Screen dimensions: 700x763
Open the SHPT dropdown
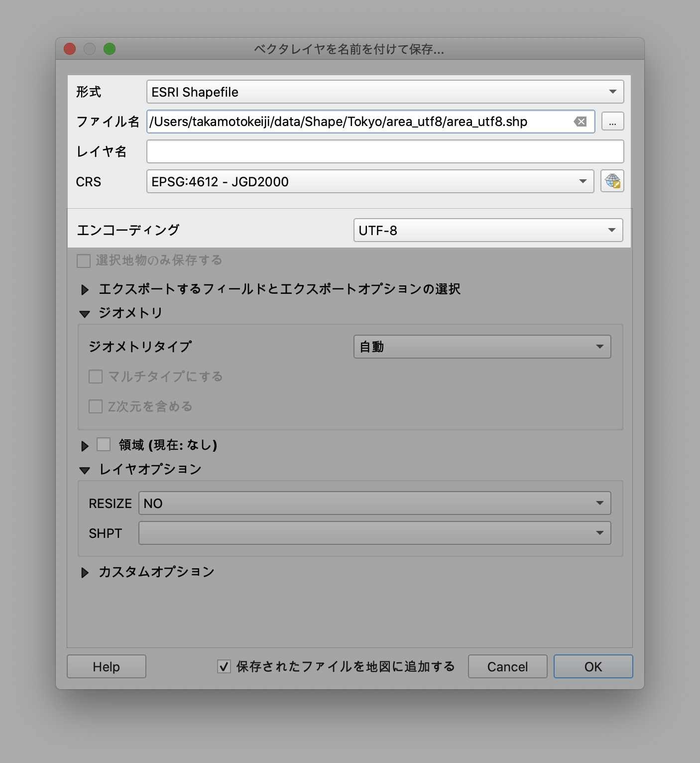[374, 533]
